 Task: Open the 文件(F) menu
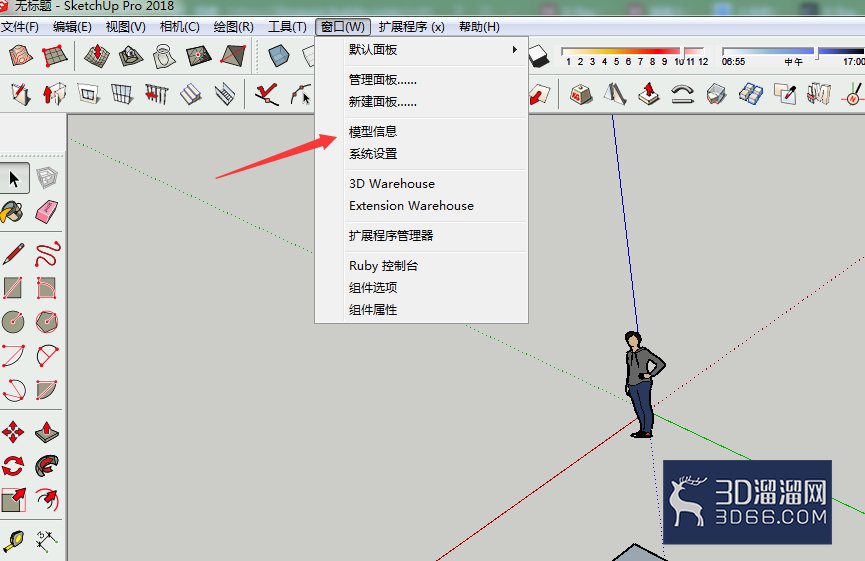[20, 26]
